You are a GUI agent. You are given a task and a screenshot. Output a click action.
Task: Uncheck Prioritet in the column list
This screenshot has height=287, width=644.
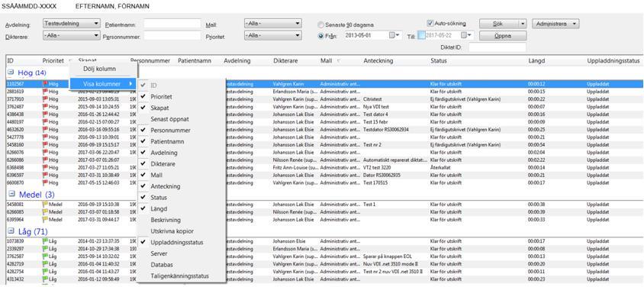click(143, 96)
